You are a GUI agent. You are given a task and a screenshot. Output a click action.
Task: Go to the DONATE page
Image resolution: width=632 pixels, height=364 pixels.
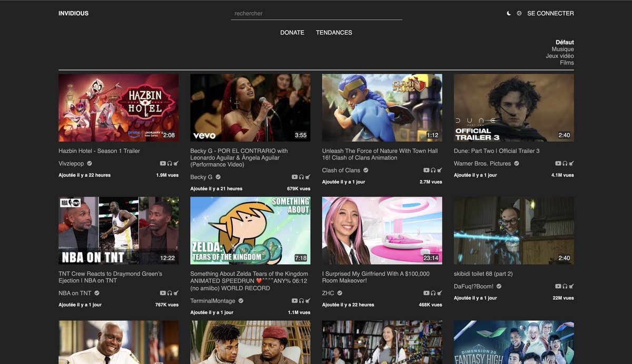[x=292, y=33]
